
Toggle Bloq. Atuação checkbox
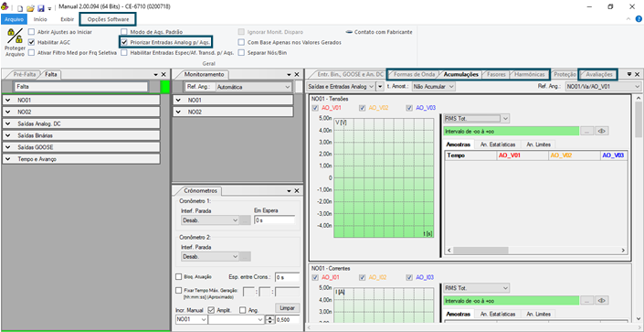(179, 277)
